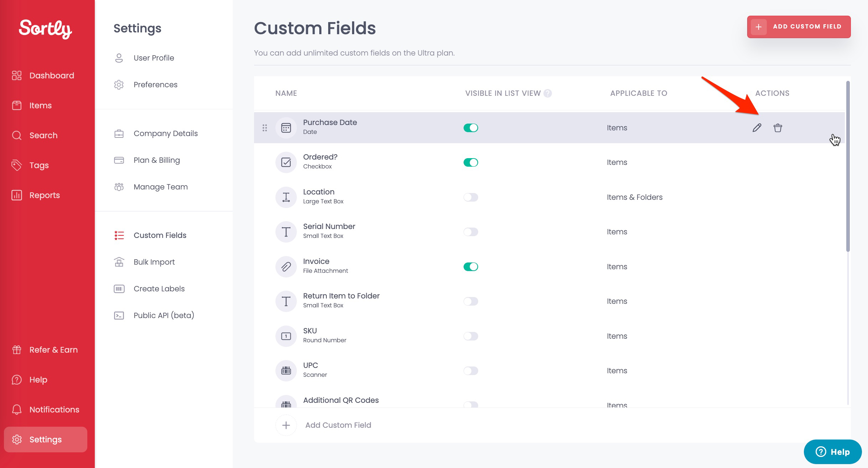Disable list view visibility for Ordered?
Viewport: 868px width, 468px height.
coord(470,162)
